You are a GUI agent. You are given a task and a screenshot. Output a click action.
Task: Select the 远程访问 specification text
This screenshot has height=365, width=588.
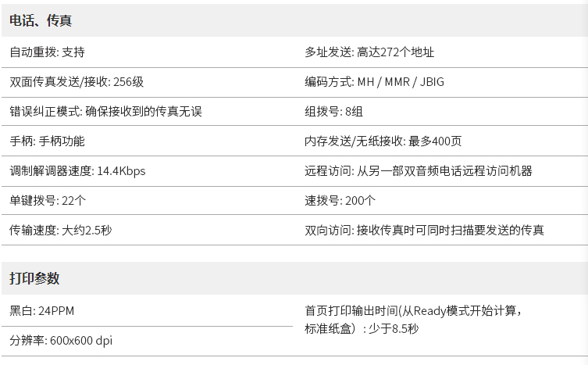coord(419,171)
